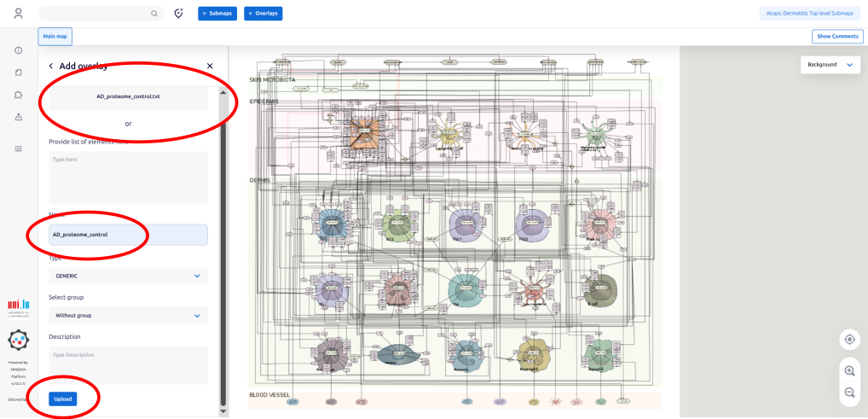Center map using the location icon
Image resolution: width=868 pixels, height=419 pixels.
(849, 339)
